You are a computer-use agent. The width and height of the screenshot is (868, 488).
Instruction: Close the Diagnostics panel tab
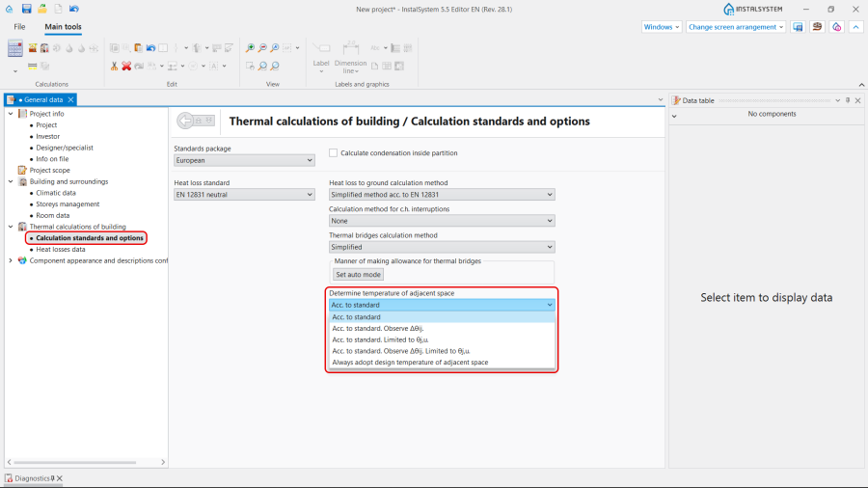point(59,478)
